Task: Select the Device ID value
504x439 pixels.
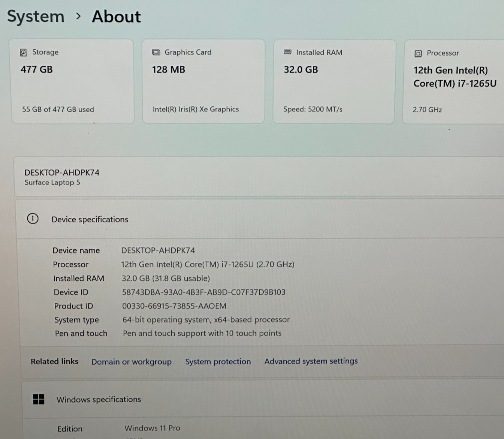Action: click(204, 292)
